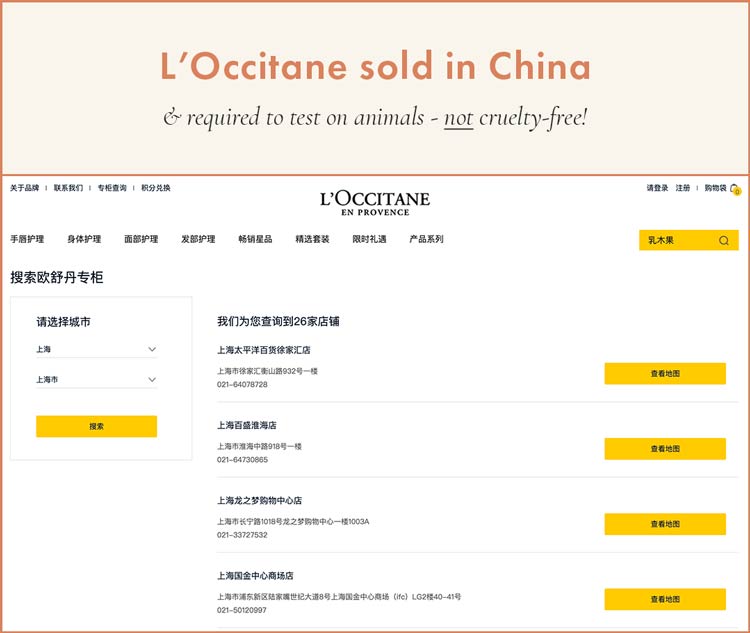Screen dimensions: 750x633
Task: Click the 关于品牌 link
Action: (x=25, y=188)
